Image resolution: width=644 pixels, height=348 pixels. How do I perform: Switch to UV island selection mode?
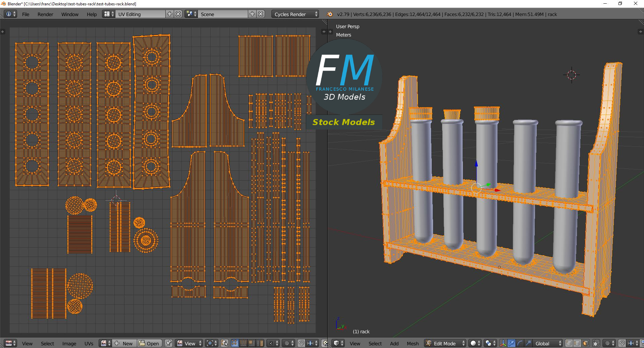pos(260,343)
